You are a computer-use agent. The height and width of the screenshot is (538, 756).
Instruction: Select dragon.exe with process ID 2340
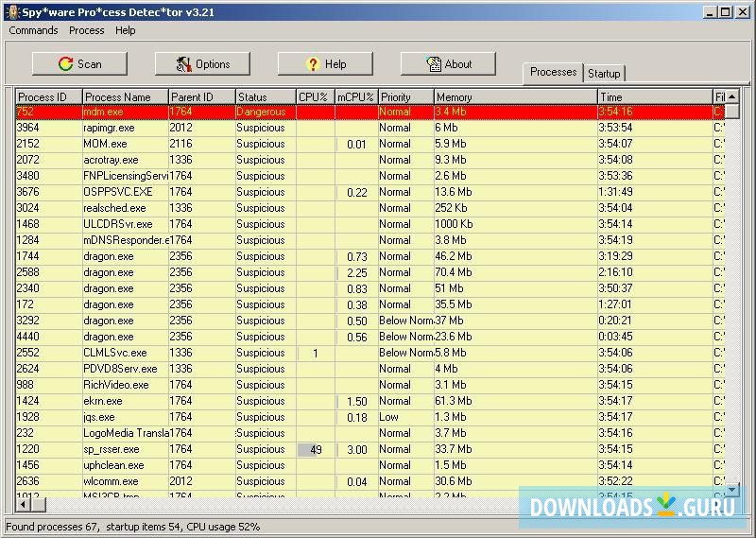coord(370,288)
